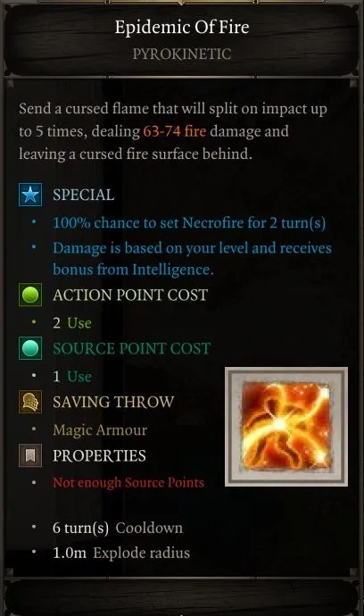Click the Intelligence bonus damage text
The image size is (364, 616).
click(193, 259)
